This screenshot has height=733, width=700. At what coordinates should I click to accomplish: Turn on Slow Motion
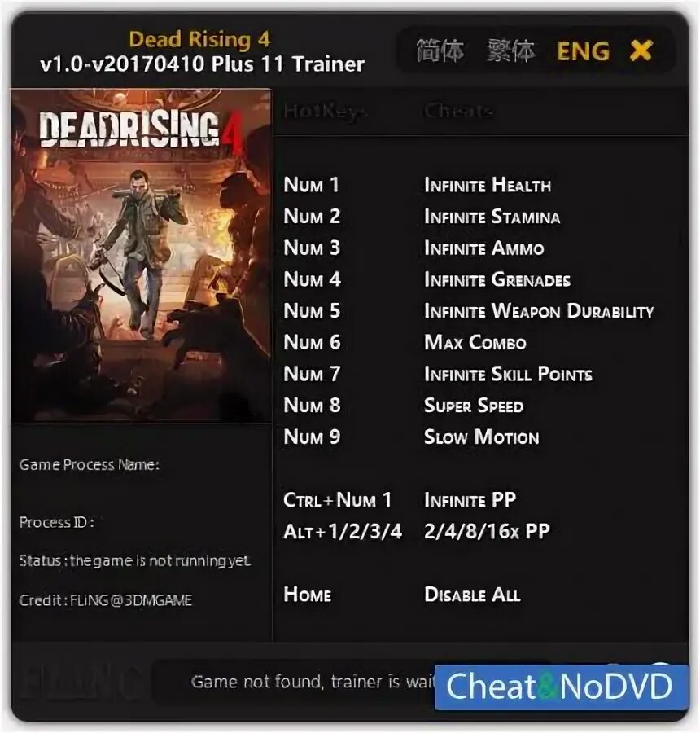481,437
